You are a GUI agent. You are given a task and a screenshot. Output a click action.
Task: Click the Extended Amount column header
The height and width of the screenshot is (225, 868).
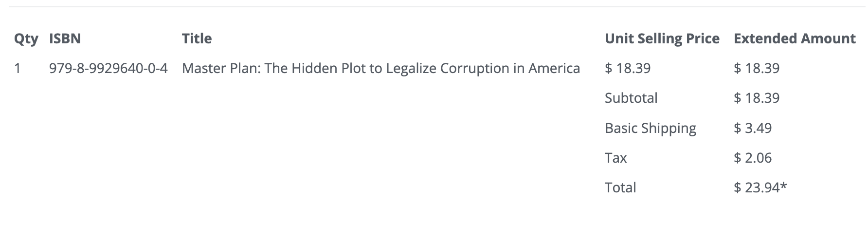point(795,39)
